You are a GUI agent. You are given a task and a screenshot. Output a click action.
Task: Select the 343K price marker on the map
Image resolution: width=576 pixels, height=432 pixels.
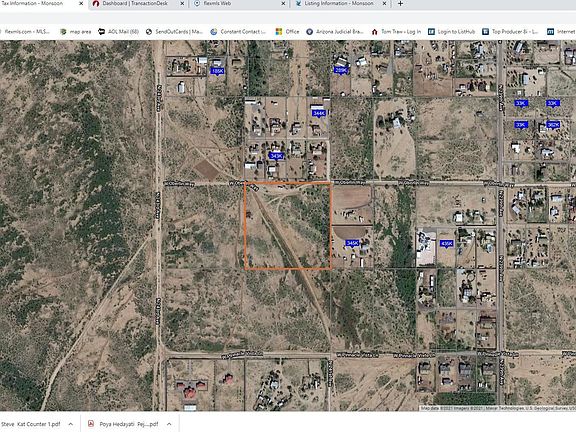pos(276,156)
